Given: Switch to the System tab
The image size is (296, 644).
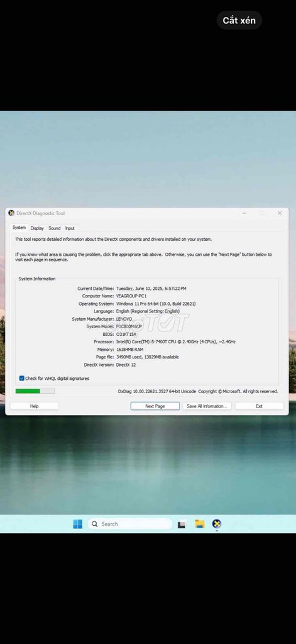Looking at the screenshot, I should [x=19, y=228].
